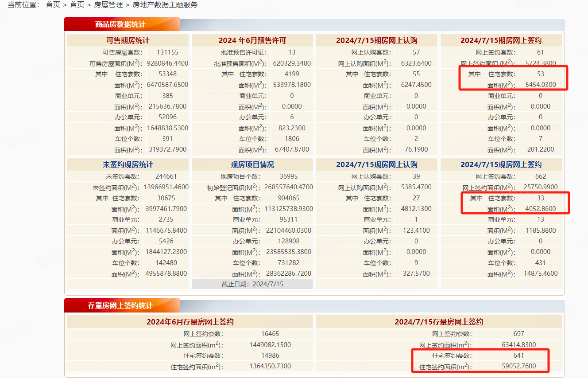Click the 2024/7/15现房网上认购 heading
588x379 pixels.
coord(376,164)
